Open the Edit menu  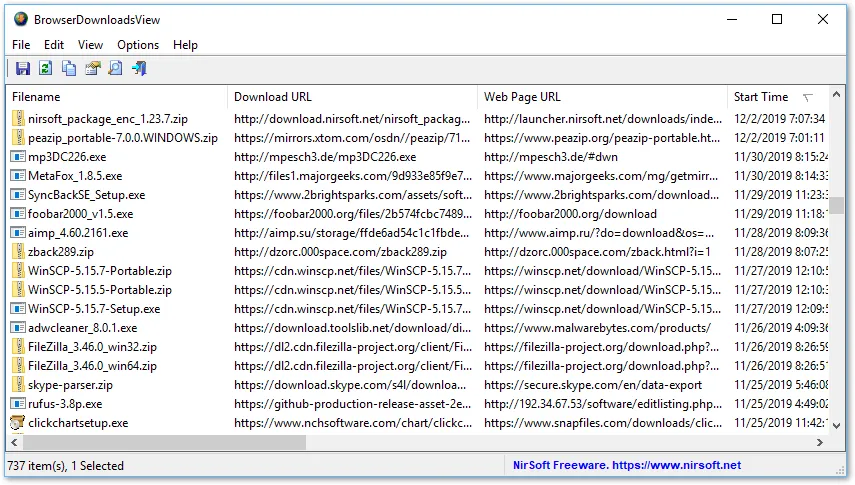coord(54,45)
